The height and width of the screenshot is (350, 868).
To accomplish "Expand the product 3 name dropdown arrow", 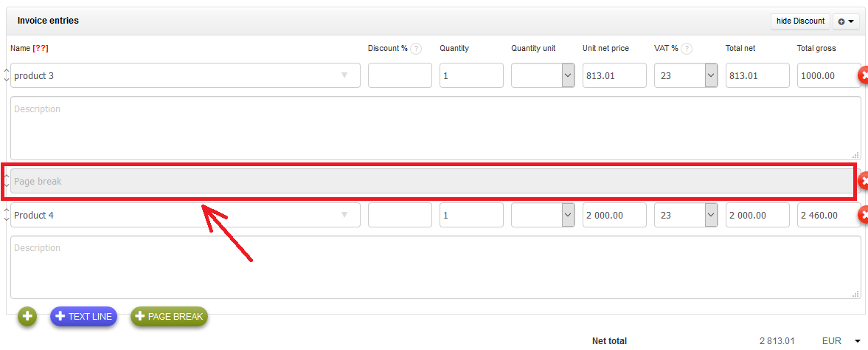I will pyautogui.click(x=344, y=75).
